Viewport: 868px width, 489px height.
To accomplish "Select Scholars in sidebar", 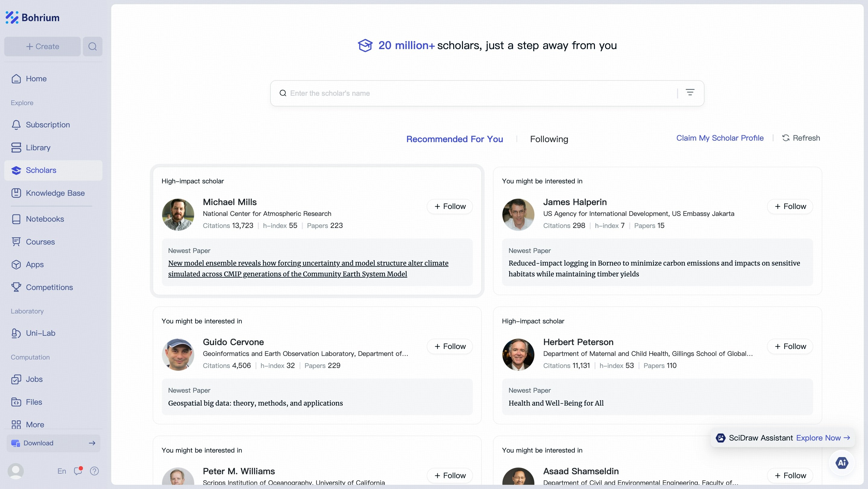I will (x=53, y=170).
